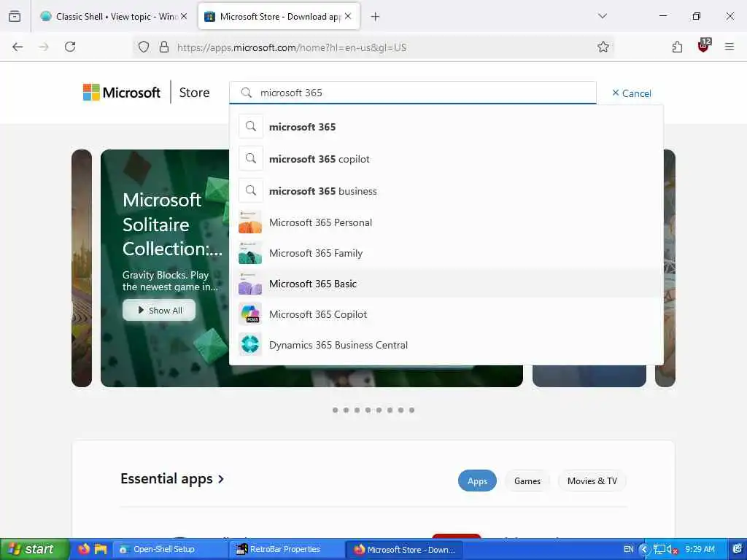Switch to Open-Shell Setup taskbar window
747x560 pixels.
pos(170,549)
